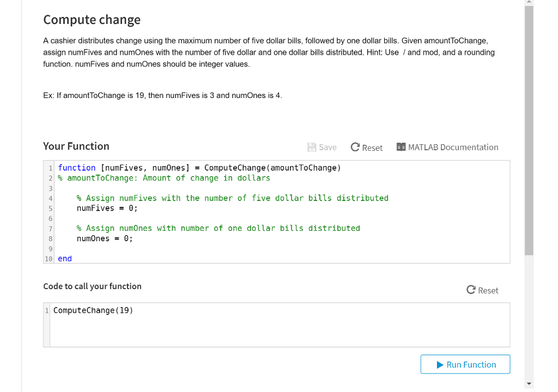This screenshot has height=392, width=558.
Task: Click the function keyword on line 1
Action: click(77, 168)
